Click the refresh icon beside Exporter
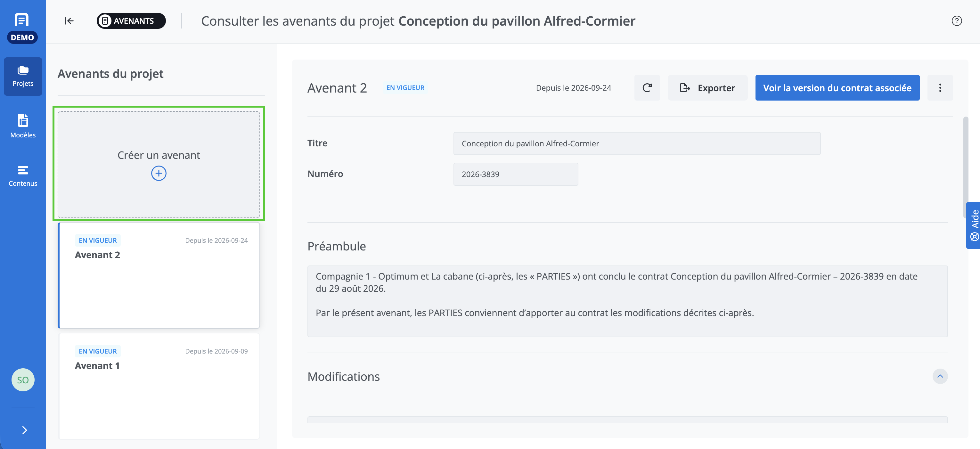The image size is (980, 449). [647, 88]
